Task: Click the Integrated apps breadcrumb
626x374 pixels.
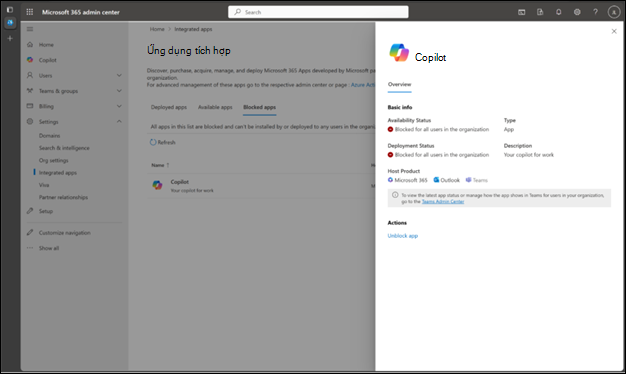Action: (193, 29)
